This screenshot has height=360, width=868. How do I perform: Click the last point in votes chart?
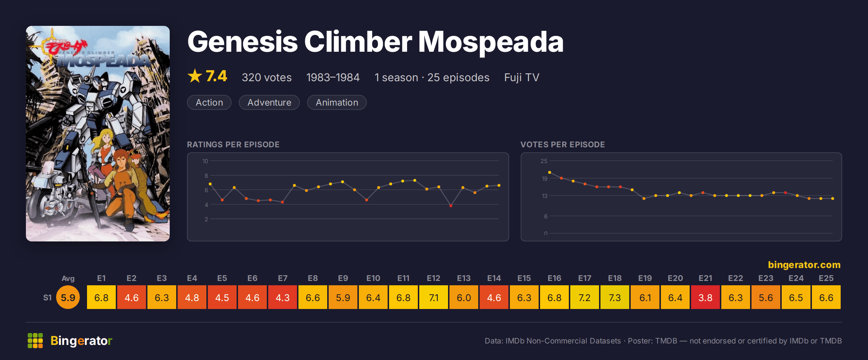click(x=833, y=198)
